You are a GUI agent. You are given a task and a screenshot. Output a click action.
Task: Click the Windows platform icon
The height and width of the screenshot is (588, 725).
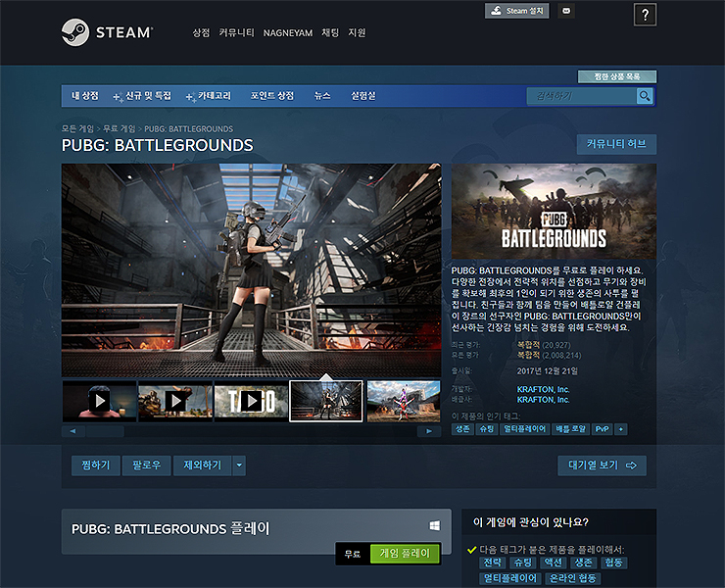[x=435, y=525]
